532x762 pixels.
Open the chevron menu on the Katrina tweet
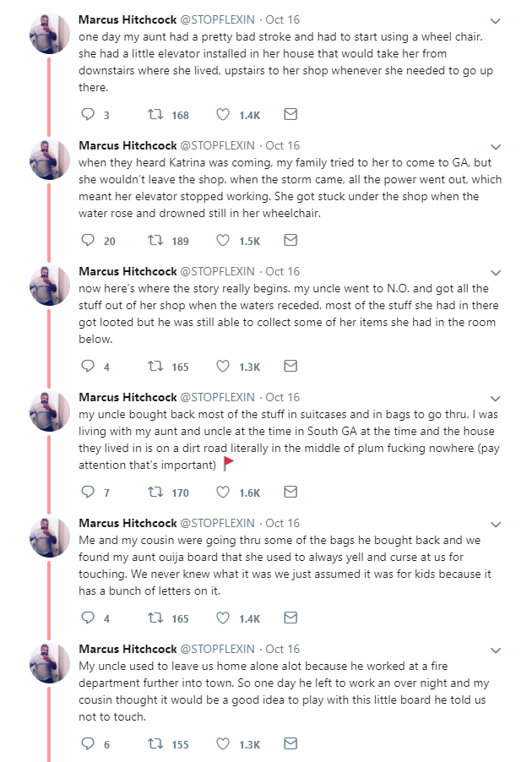point(495,147)
